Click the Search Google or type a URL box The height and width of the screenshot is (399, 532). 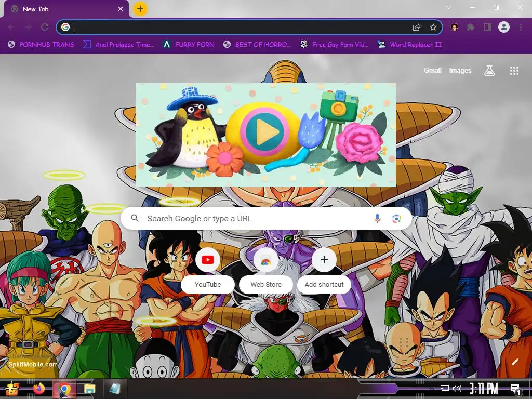[x=266, y=219]
